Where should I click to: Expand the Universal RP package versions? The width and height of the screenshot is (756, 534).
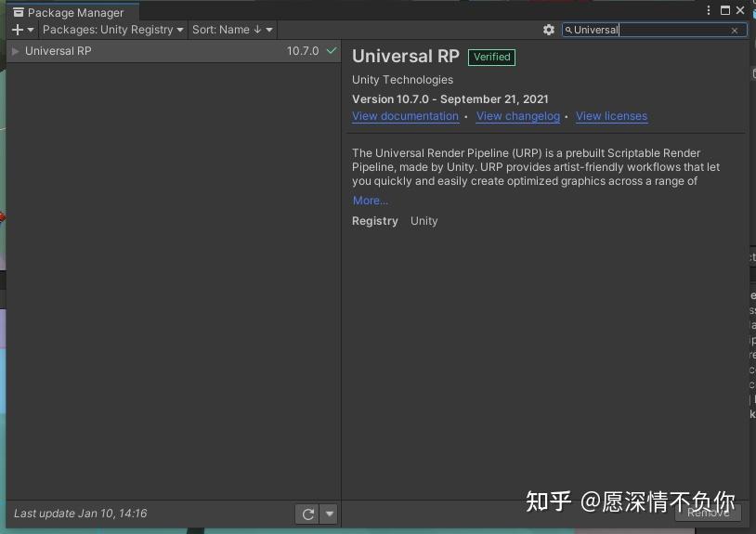click(16, 51)
